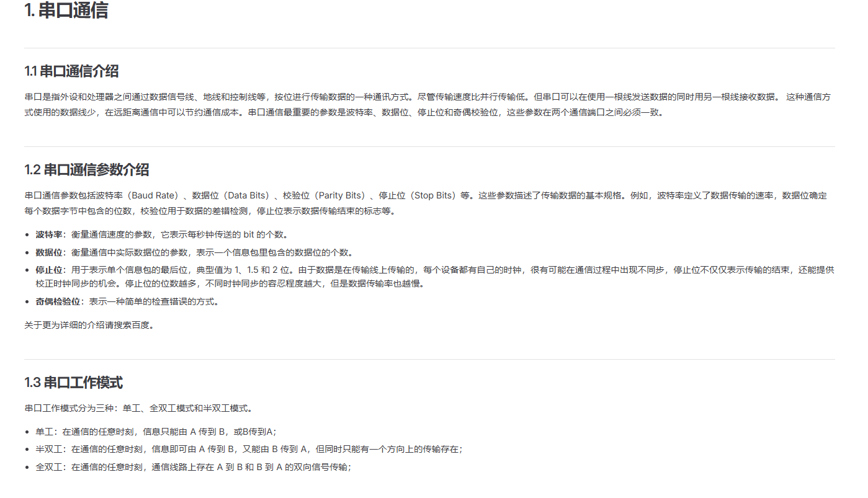Select the bold term 数据位
868x498 pixels.
tap(48, 252)
